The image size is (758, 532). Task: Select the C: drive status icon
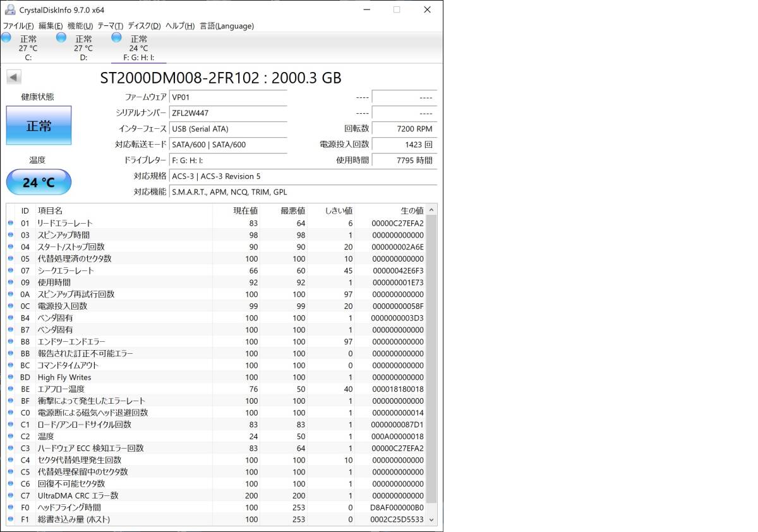(6, 38)
